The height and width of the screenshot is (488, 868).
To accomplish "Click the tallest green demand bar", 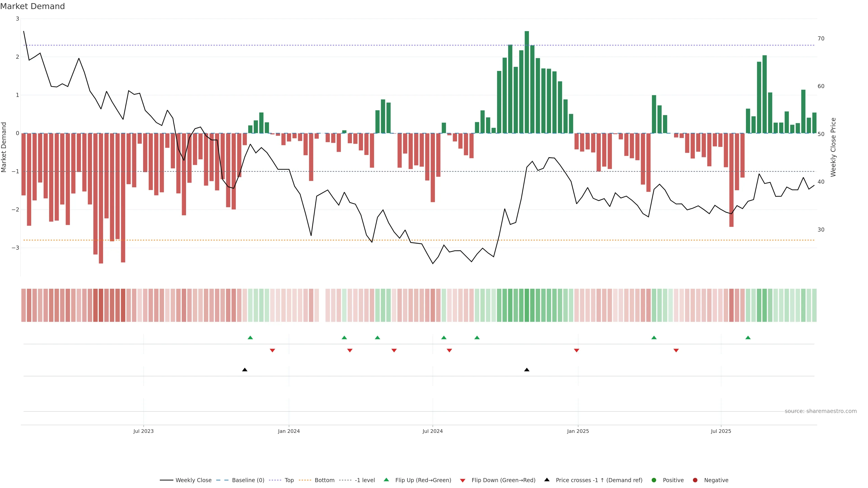I will click(x=527, y=82).
